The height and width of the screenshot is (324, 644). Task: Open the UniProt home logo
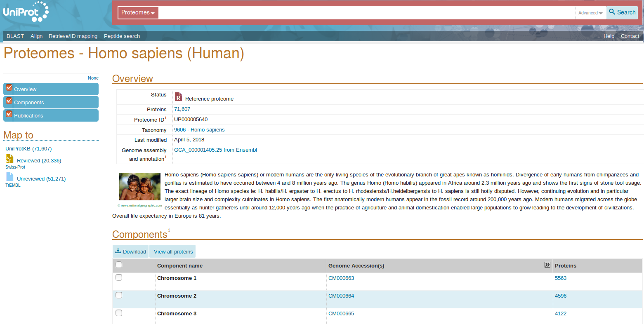tap(26, 12)
